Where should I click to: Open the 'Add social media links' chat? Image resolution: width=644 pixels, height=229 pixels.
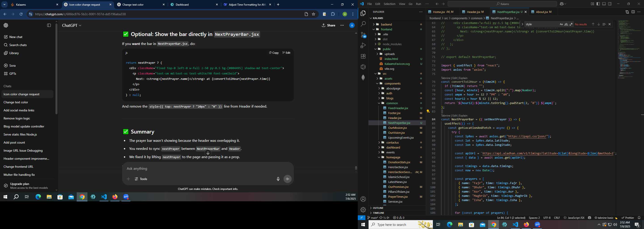(19, 110)
